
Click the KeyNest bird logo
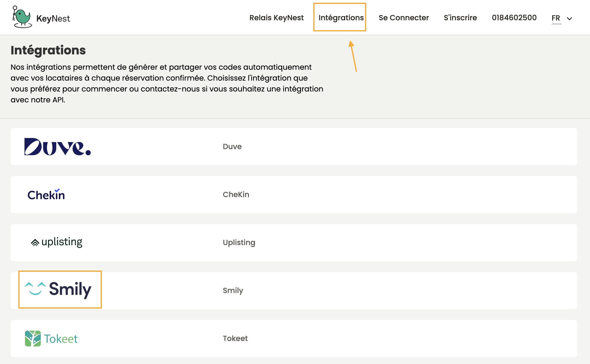22,17
